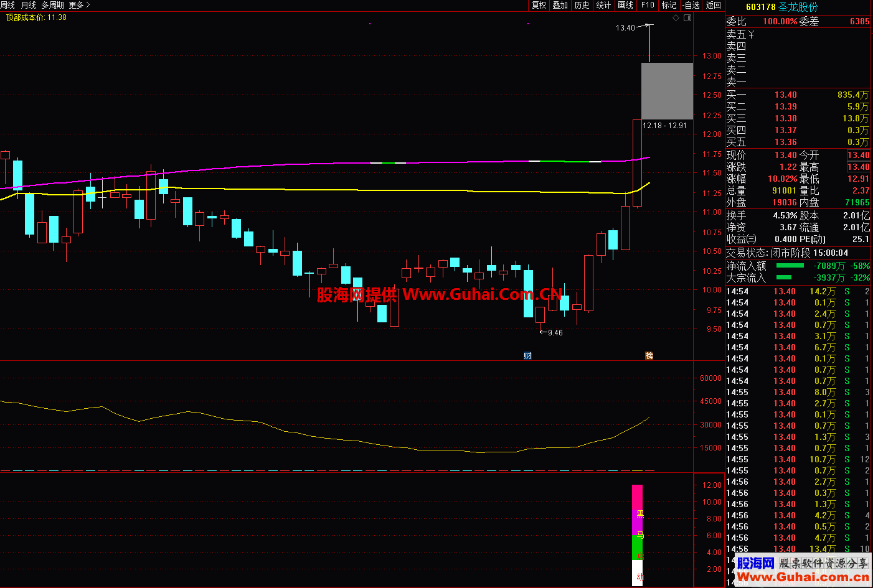Click the 顶部成本价: 11.38 indicator label

pyautogui.click(x=36, y=17)
